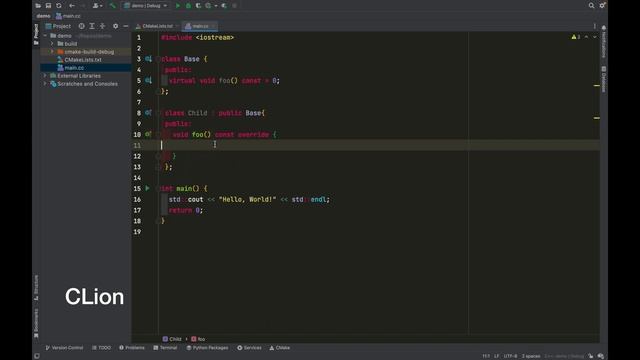Click main.cc breadcrumb in navigation bar
Viewport: 640px width, 360px height.
[x=68, y=16]
